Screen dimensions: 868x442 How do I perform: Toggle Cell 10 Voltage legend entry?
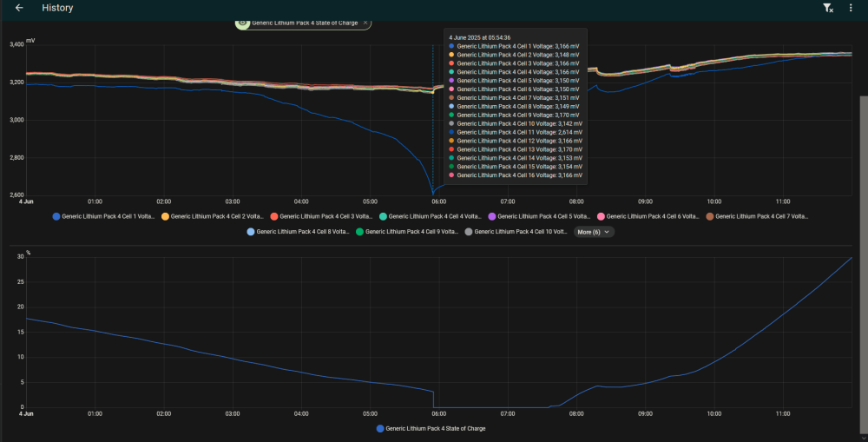516,232
